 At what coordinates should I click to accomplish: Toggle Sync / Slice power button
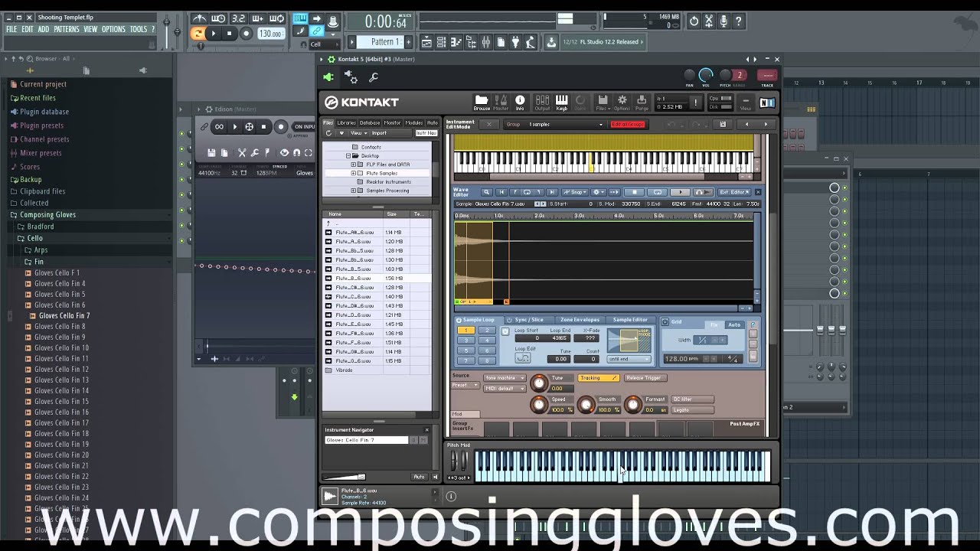point(510,320)
